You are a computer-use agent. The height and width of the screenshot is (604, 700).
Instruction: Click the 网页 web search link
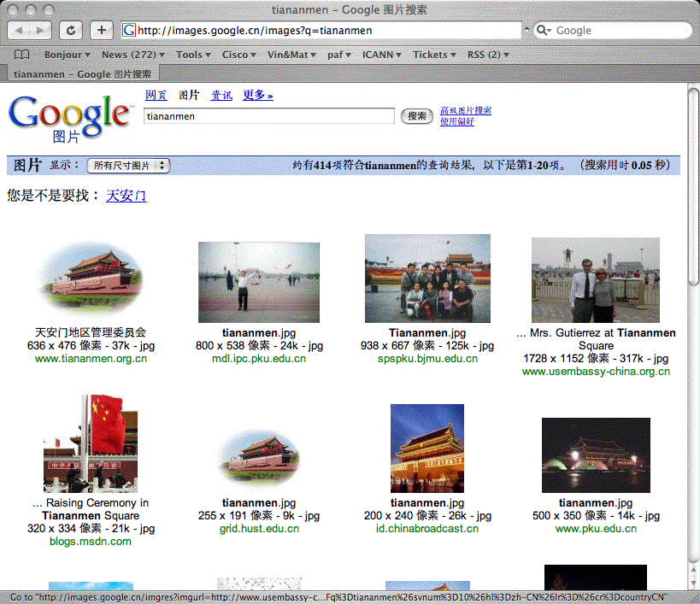click(x=156, y=95)
